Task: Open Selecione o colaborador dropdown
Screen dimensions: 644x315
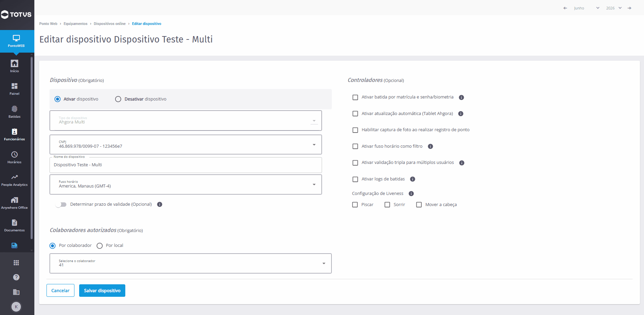Action: [191, 263]
